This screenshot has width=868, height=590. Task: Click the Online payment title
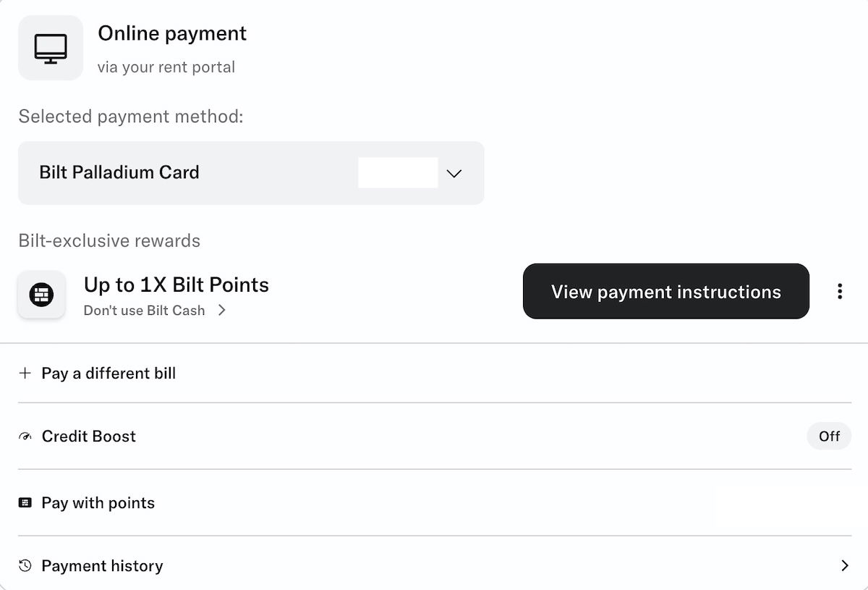pos(172,33)
